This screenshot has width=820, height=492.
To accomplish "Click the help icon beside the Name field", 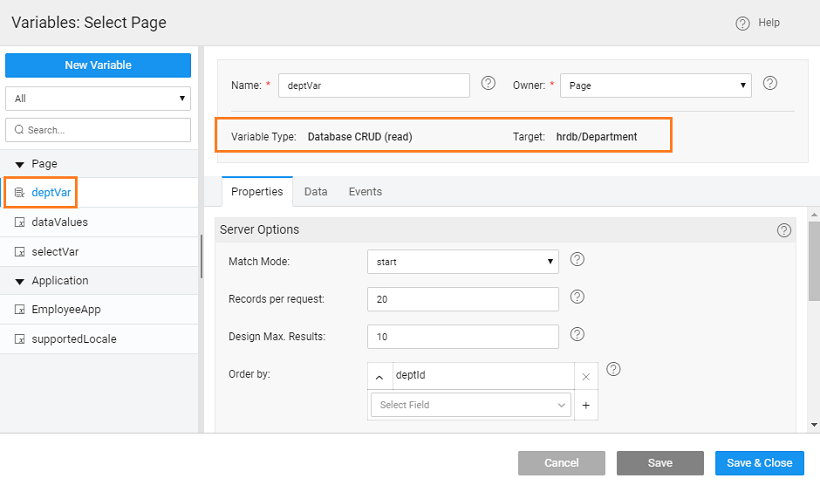I will click(488, 83).
